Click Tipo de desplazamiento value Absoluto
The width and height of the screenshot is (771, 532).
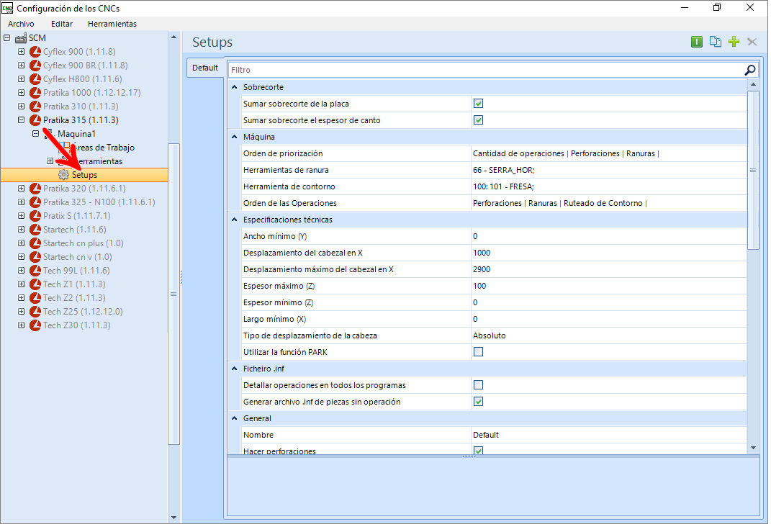coord(609,335)
